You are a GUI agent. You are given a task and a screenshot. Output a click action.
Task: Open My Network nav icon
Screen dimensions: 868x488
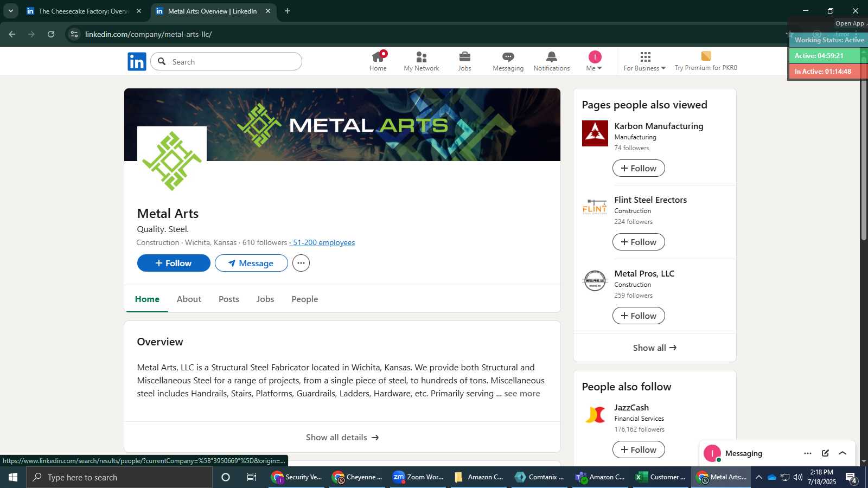point(422,61)
